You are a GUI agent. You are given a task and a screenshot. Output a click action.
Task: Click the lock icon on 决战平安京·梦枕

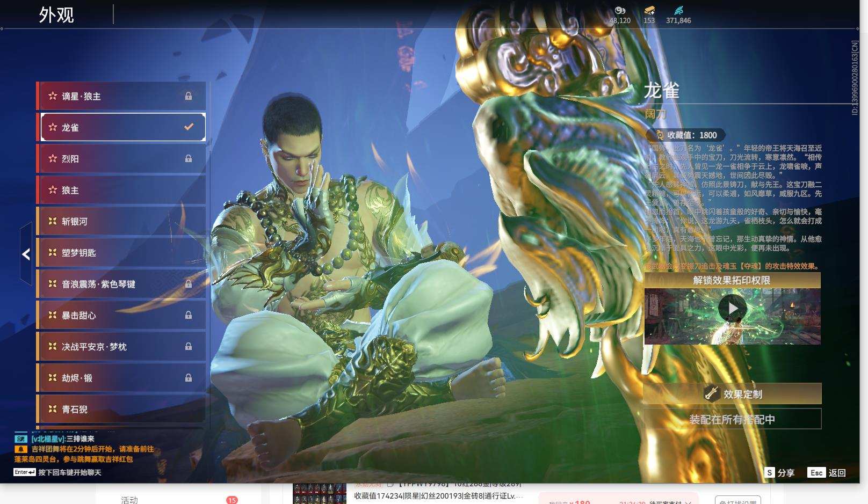point(189,347)
